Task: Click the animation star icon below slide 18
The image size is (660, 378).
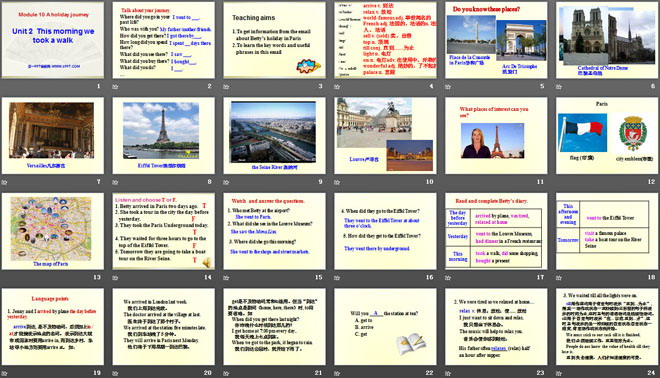Action: [x=559, y=278]
